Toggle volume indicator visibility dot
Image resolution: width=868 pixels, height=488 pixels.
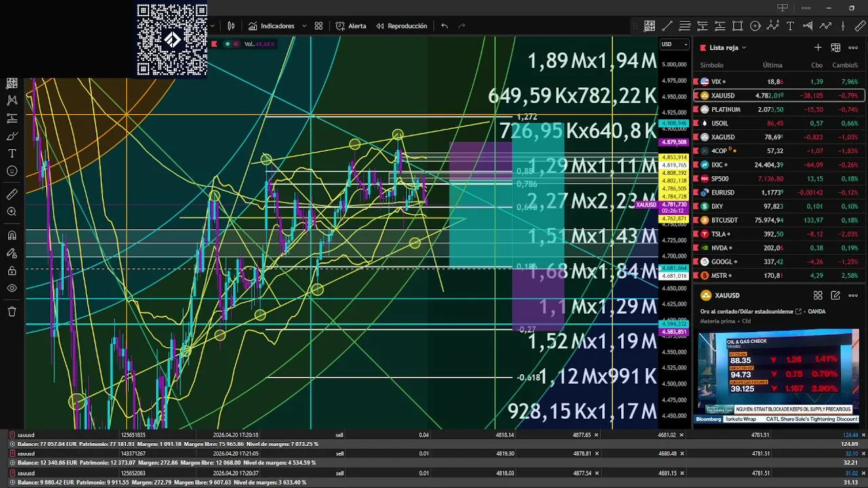tap(227, 44)
